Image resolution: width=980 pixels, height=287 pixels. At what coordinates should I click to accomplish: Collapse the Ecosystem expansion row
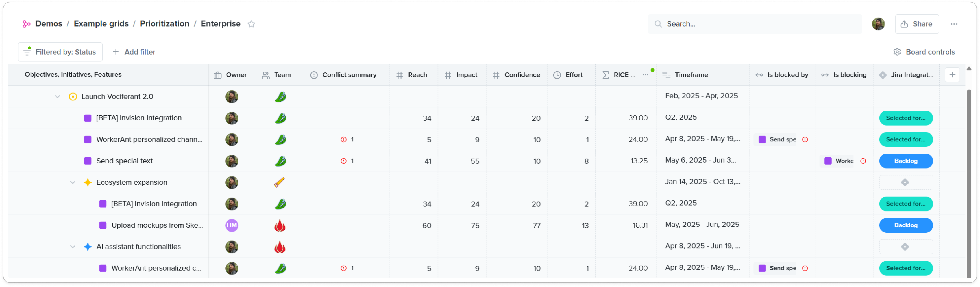click(73, 182)
